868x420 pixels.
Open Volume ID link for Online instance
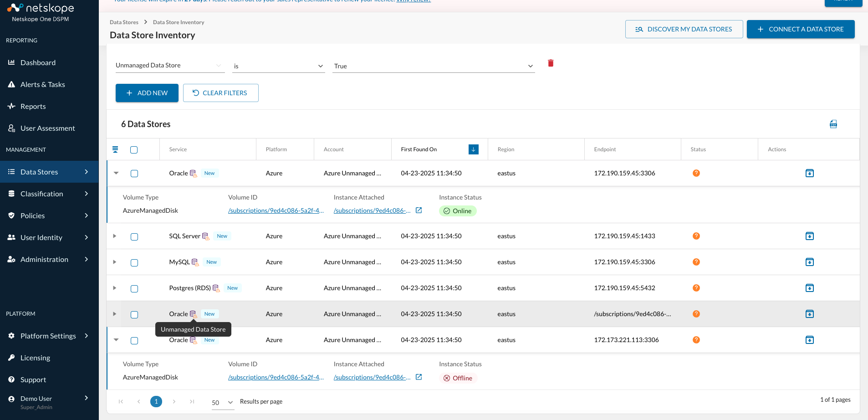tap(276, 210)
